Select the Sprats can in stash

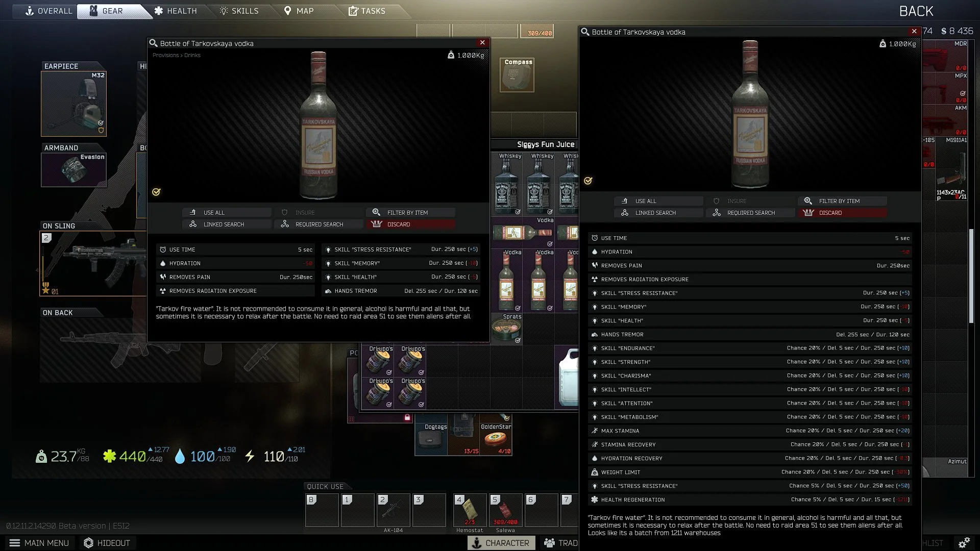pos(506,329)
